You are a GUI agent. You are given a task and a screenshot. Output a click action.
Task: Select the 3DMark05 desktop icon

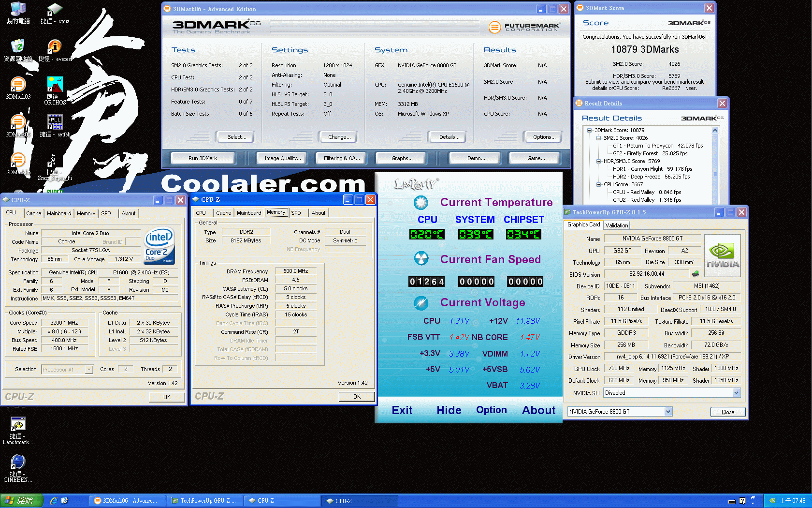[x=18, y=126]
